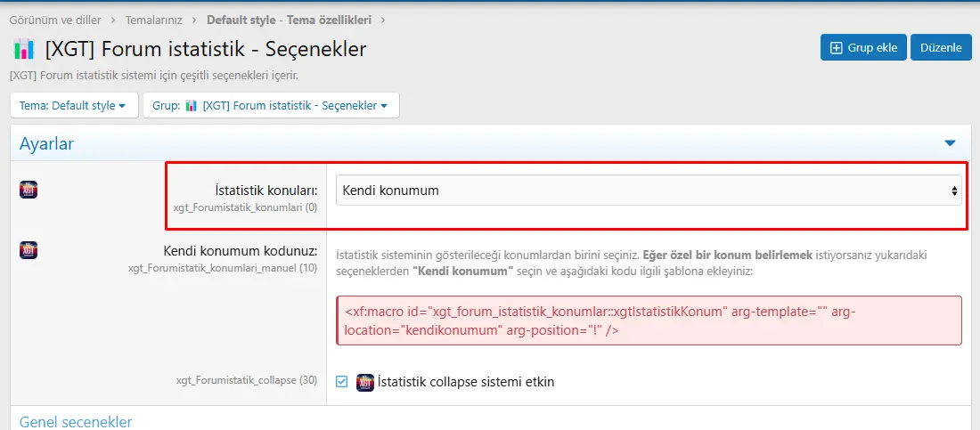980x430 pixels.
Task: Click the XGT icon next to collapse checkbox label
Action: pyautogui.click(x=365, y=382)
